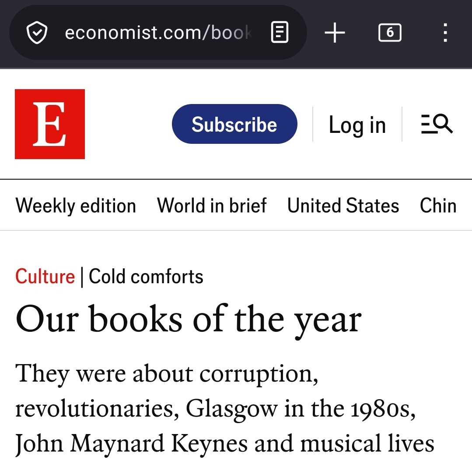
Task: Go to the Weekly edition section
Action: point(76,205)
